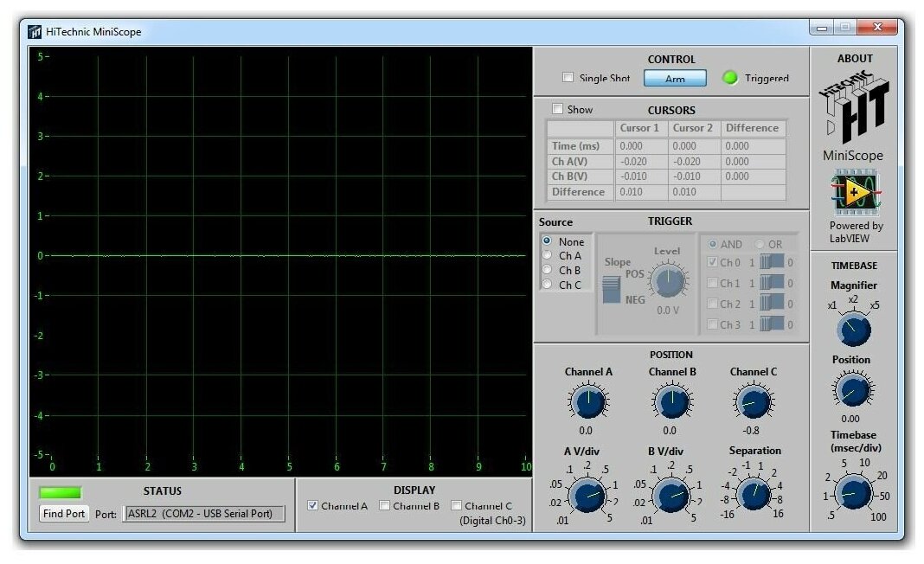The height and width of the screenshot is (564, 924).
Task: Click the trigger Level knob
Action: (x=668, y=281)
